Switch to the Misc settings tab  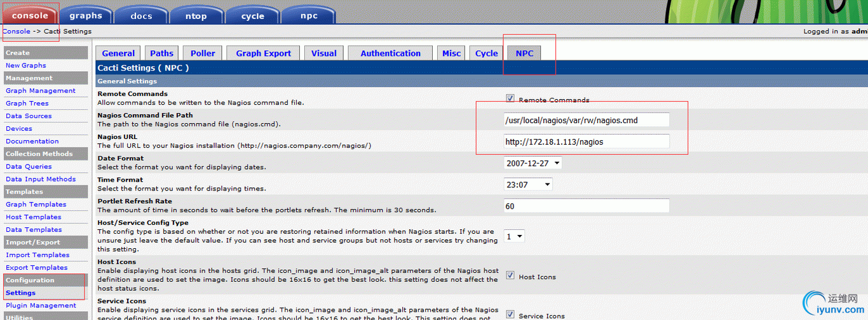tap(451, 53)
